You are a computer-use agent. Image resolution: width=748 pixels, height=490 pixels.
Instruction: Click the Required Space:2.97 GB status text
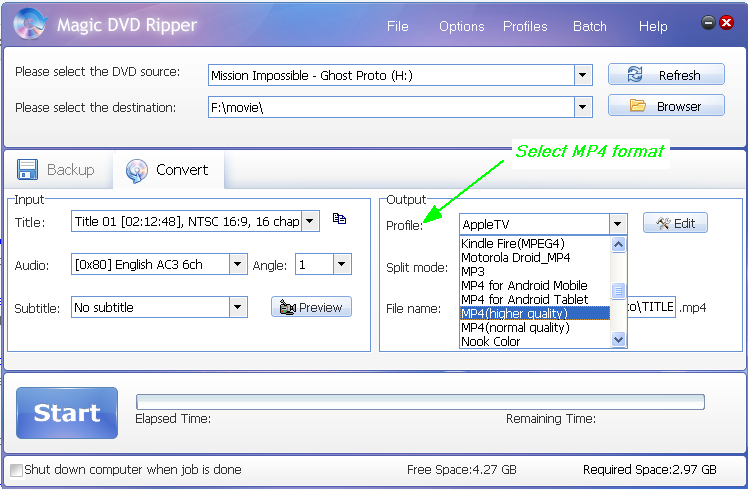(649, 470)
